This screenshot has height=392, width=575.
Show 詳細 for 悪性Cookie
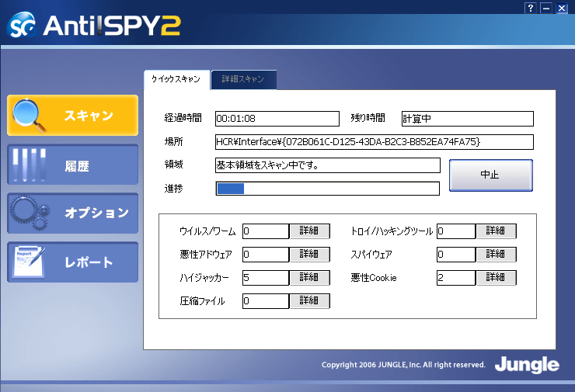point(496,277)
